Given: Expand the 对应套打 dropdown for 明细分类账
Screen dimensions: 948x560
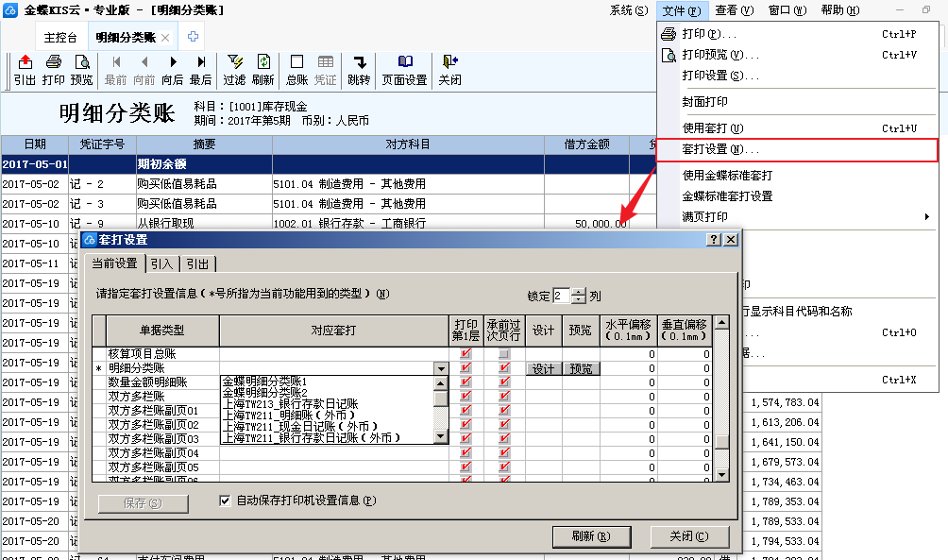Looking at the screenshot, I should [x=440, y=368].
